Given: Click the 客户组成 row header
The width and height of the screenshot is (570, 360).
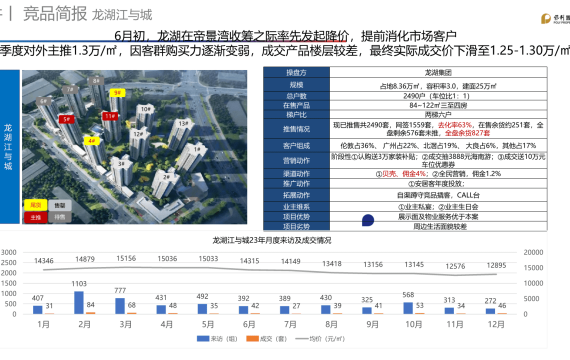Looking at the screenshot, I should pos(296,146).
